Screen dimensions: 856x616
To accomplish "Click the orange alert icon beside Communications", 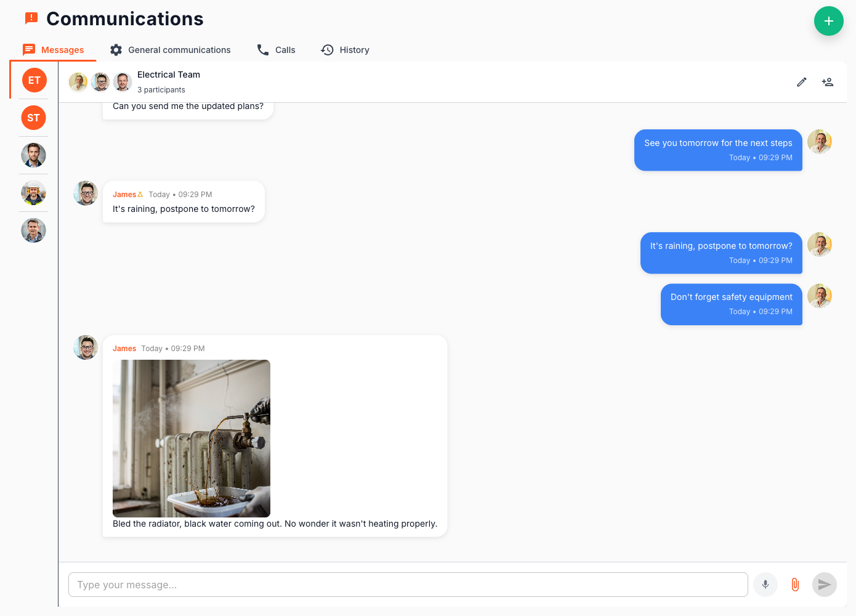I will point(31,18).
